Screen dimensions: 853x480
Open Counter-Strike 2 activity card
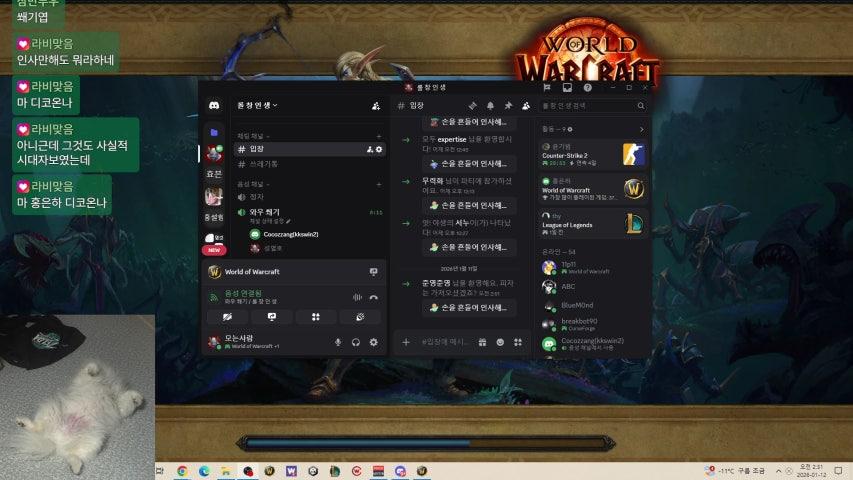(593, 155)
